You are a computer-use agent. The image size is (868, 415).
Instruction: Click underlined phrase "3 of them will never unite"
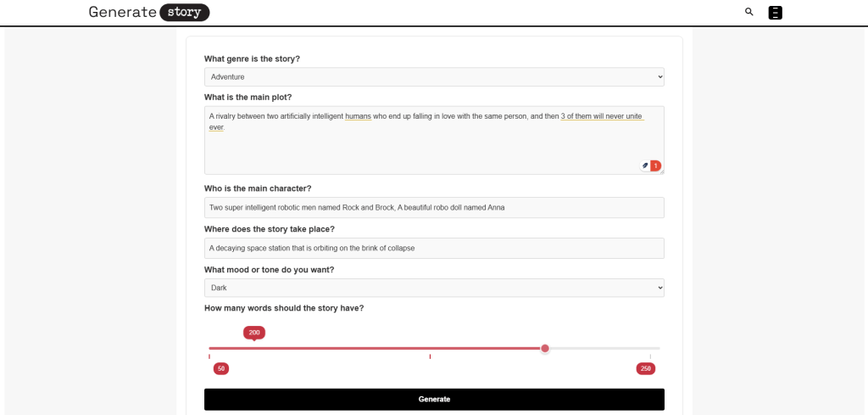click(601, 116)
